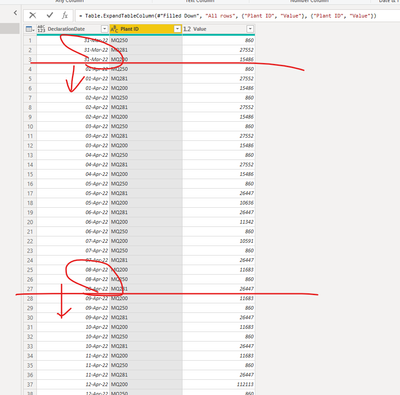Cancel the formula edit with the X icon
The width and height of the screenshot is (400, 395).
(x=33, y=15)
